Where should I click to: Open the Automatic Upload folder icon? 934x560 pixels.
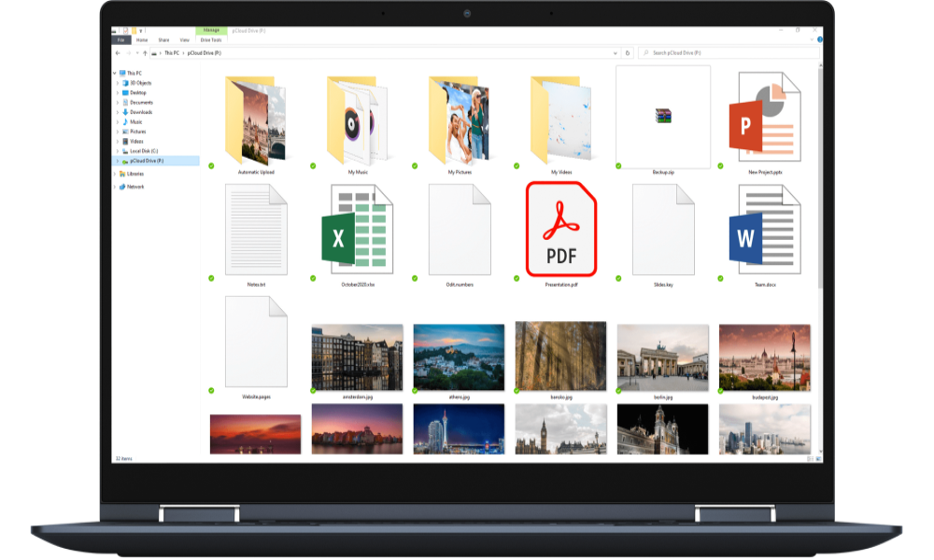(x=255, y=120)
